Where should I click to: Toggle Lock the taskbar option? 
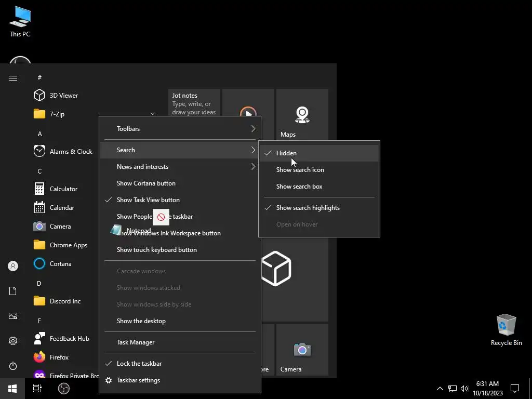point(180,364)
